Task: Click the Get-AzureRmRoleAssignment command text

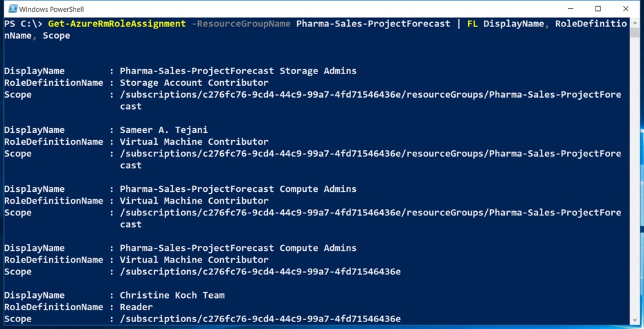Action: [x=116, y=24]
